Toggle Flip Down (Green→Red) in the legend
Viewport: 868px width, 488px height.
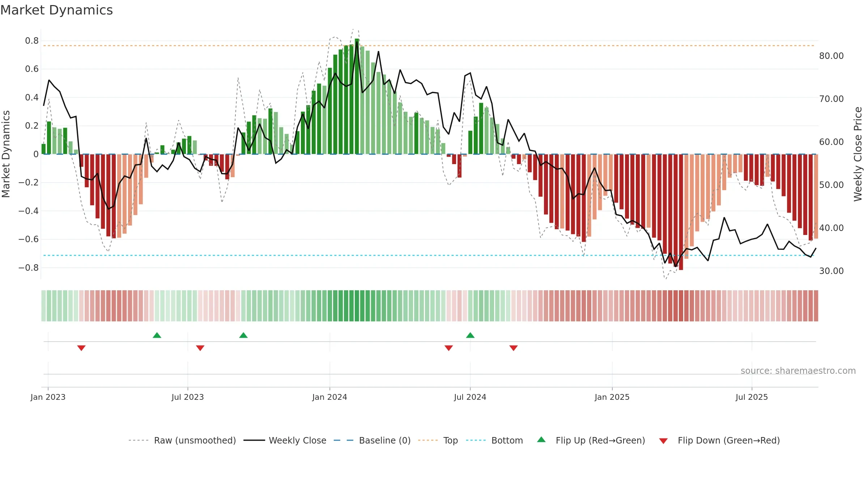pos(719,440)
